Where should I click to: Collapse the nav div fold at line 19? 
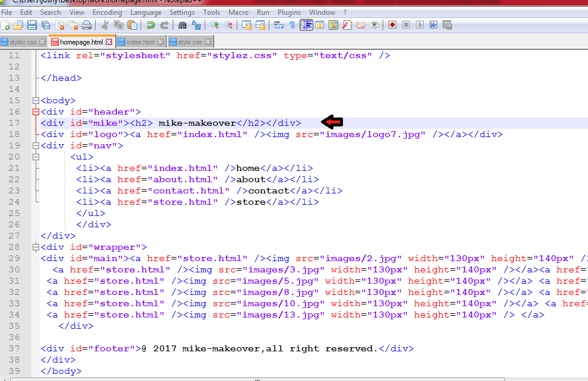pyautogui.click(x=36, y=145)
